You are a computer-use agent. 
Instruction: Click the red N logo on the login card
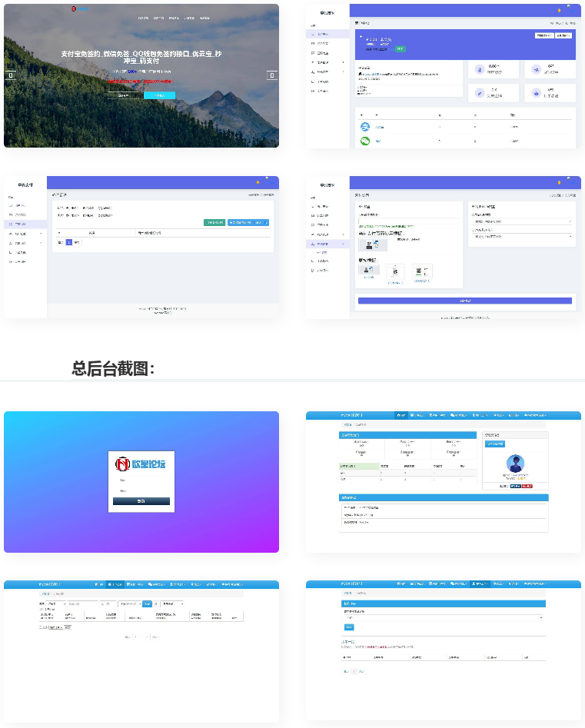(x=121, y=464)
